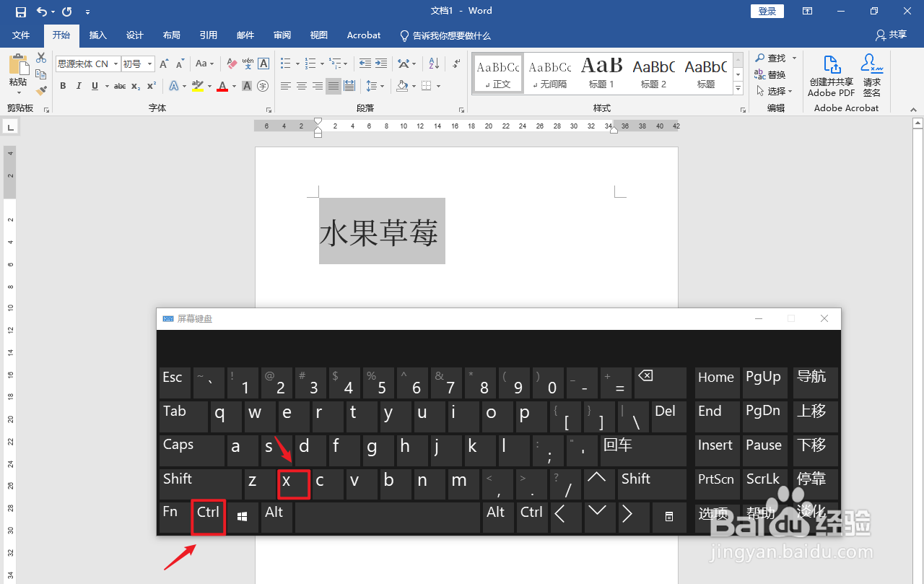Apply the 标题 1 style
The image size is (924, 584).
coord(601,73)
